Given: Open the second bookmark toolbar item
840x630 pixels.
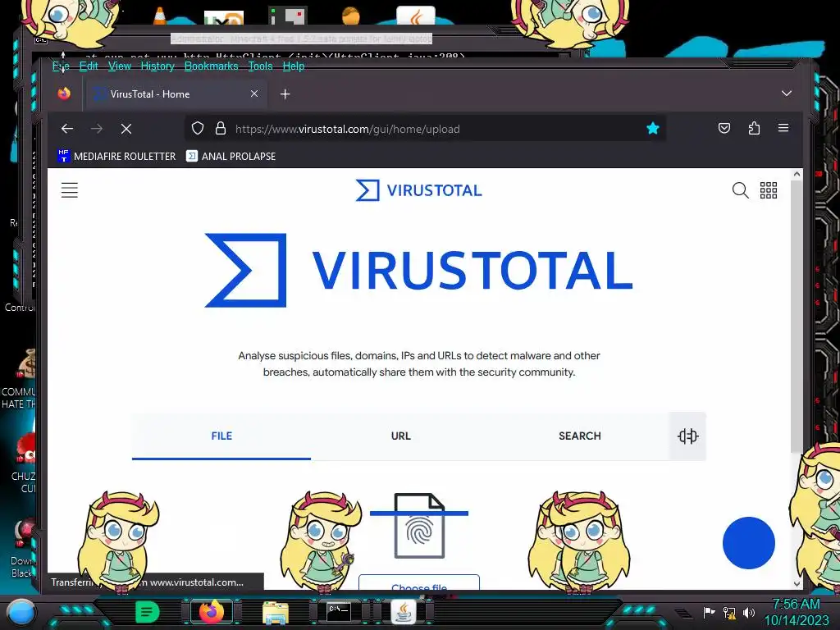Looking at the screenshot, I should point(231,157).
